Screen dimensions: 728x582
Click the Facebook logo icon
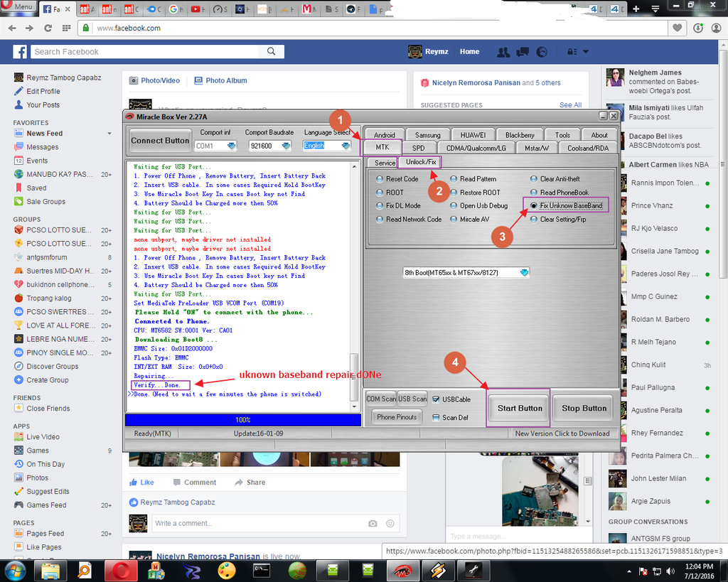coord(19,52)
